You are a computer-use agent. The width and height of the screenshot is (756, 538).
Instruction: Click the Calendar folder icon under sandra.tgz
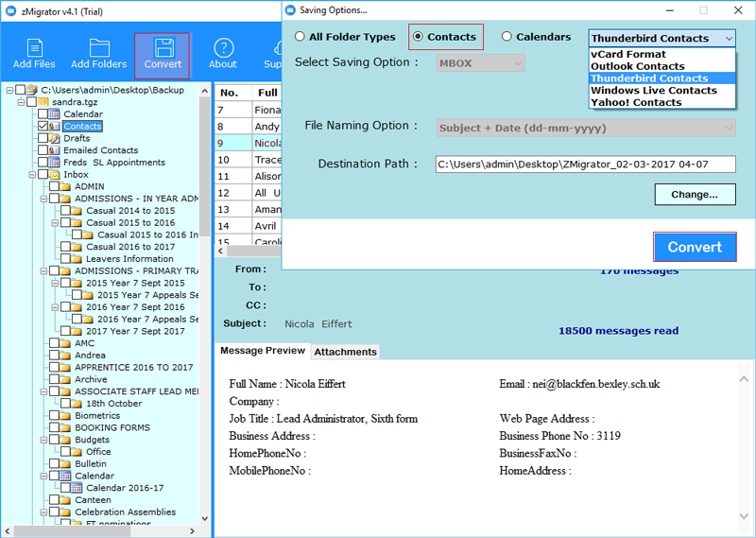(54, 113)
